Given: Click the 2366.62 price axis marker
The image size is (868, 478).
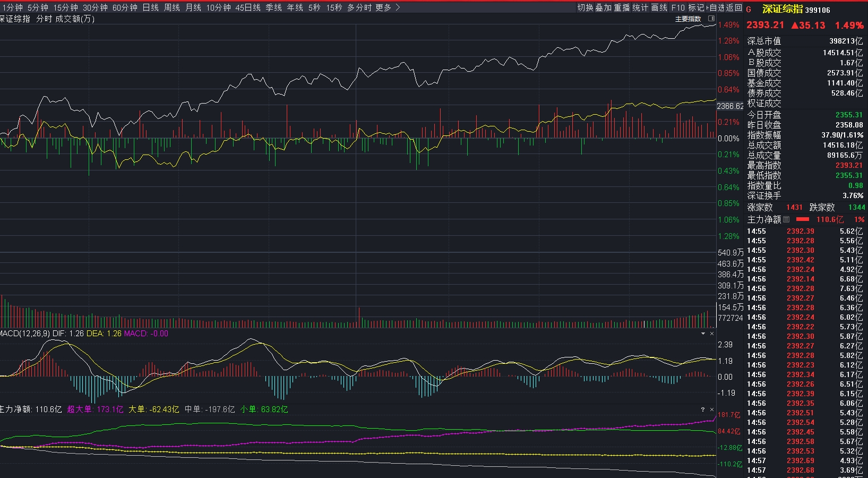Looking at the screenshot, I should (x=730, y=106).
